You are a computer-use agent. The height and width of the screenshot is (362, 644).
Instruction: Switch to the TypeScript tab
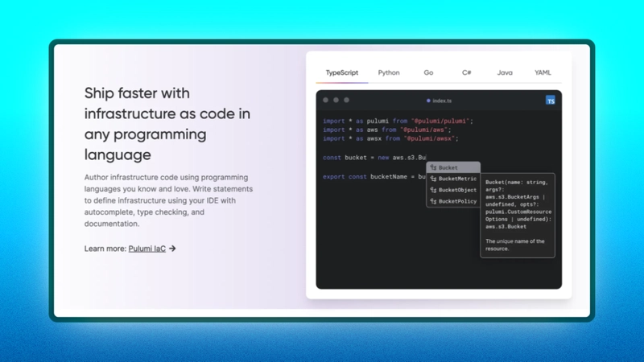pyautogui.click(x=341, y=72)
